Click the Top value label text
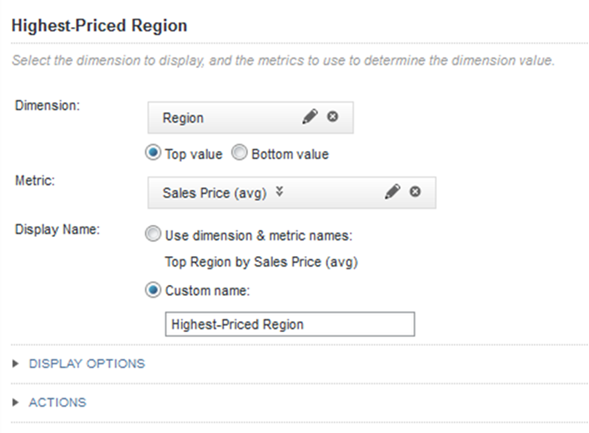The width and height of the screenshot is (589, 433). point(193,154)
